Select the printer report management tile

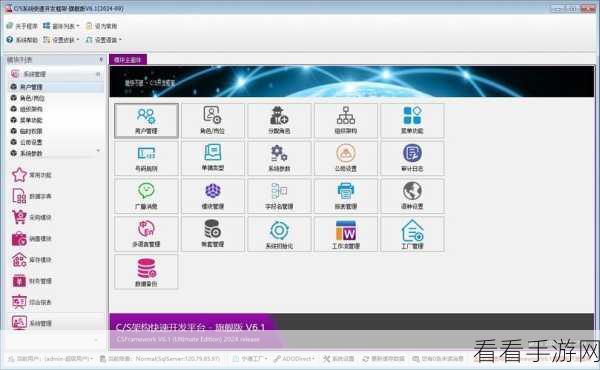(x=346, y=196)
